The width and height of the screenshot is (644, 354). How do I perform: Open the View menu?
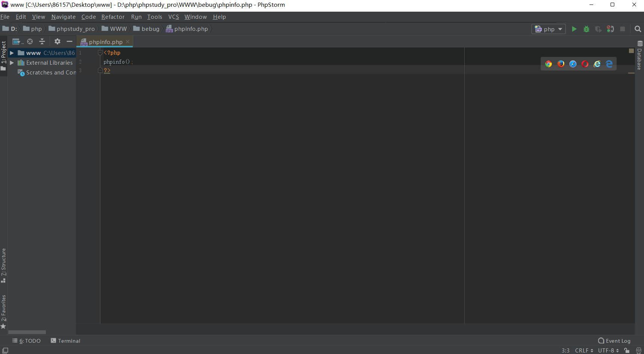coord(38,17)
